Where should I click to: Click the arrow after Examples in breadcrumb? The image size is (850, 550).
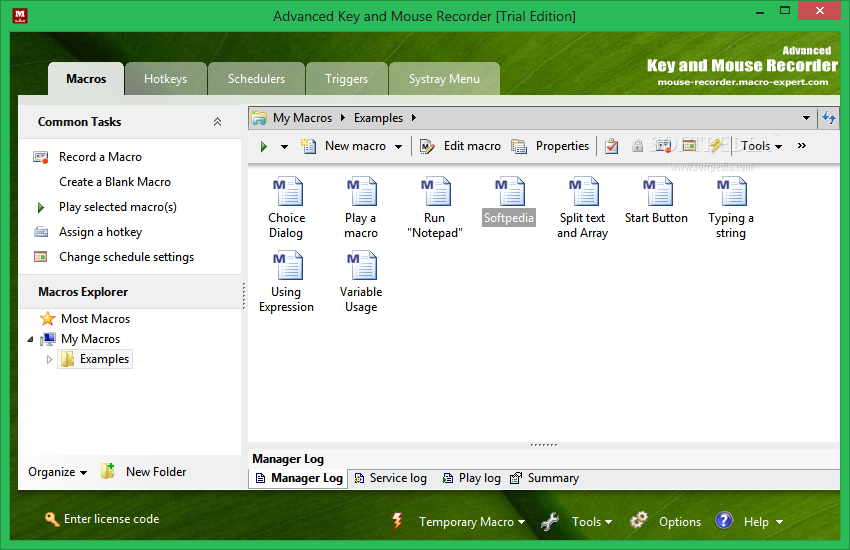[x=414, y=118]
